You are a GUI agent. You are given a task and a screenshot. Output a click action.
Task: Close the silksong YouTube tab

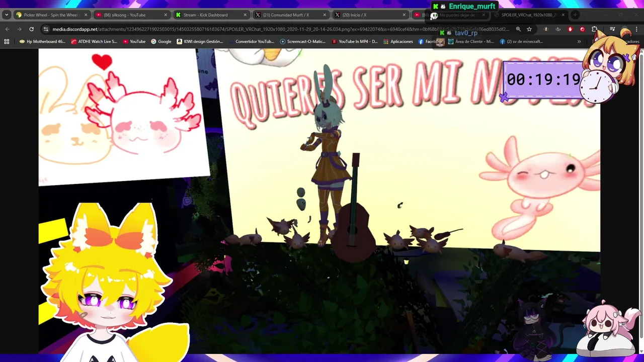click(x=166, y=15)
